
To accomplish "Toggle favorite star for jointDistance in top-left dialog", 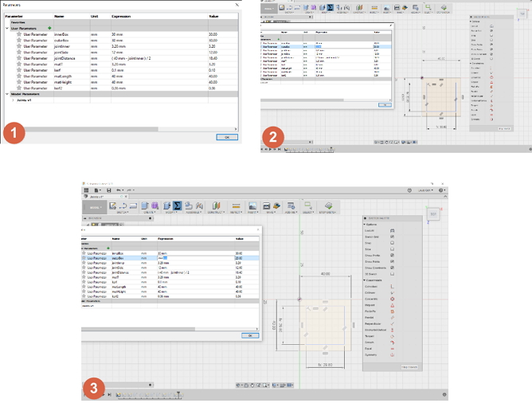I will pyautogui.click(x=19, y=58).
